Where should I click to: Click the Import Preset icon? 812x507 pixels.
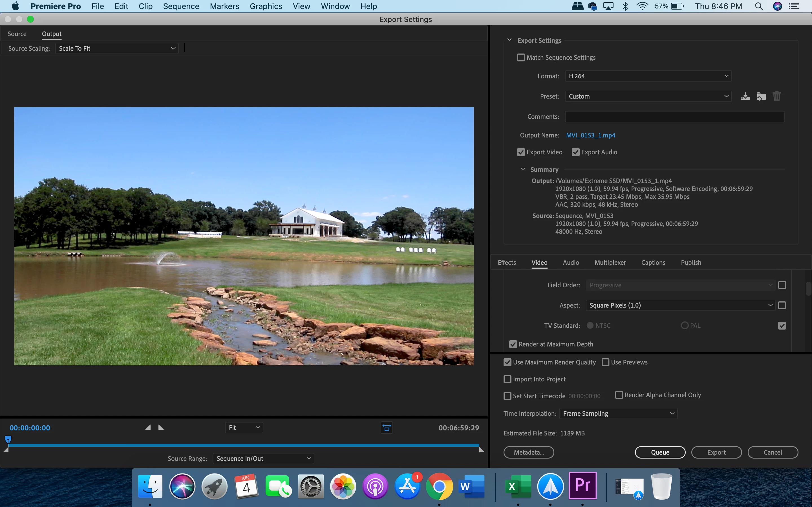[761, 97]
